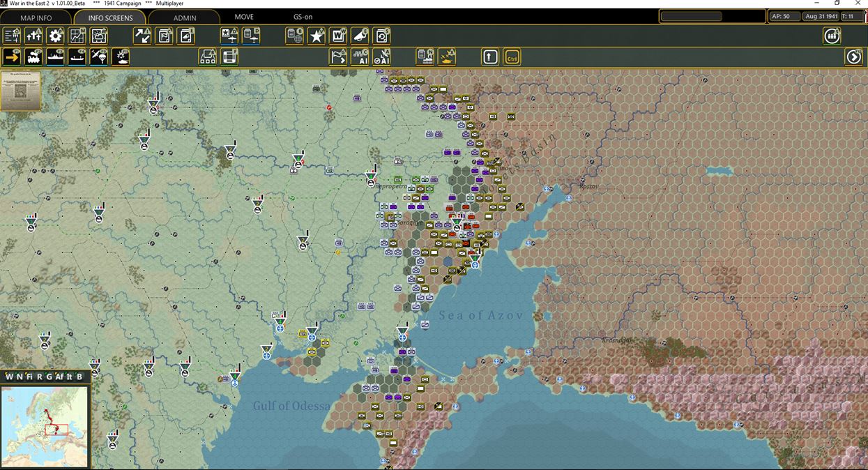Restore the game window size

[x=837, y=3]
